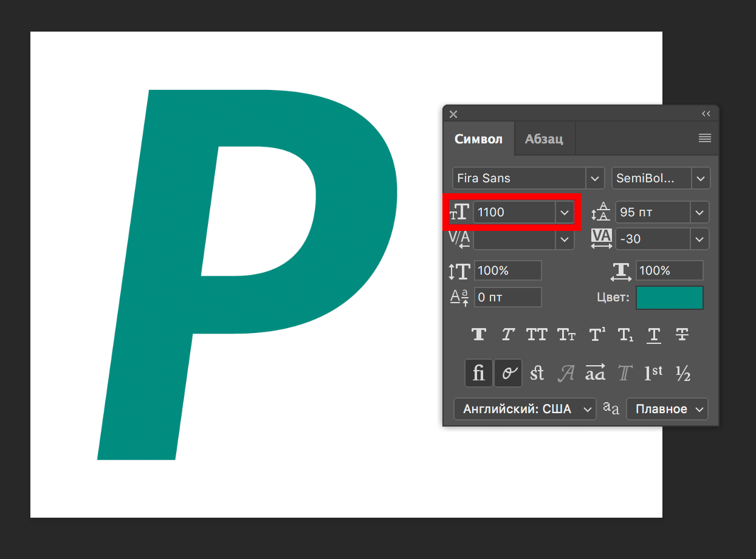Screen dimensions: 756x559
Task: Select the Символ tab
Action: tap(479, 139)
